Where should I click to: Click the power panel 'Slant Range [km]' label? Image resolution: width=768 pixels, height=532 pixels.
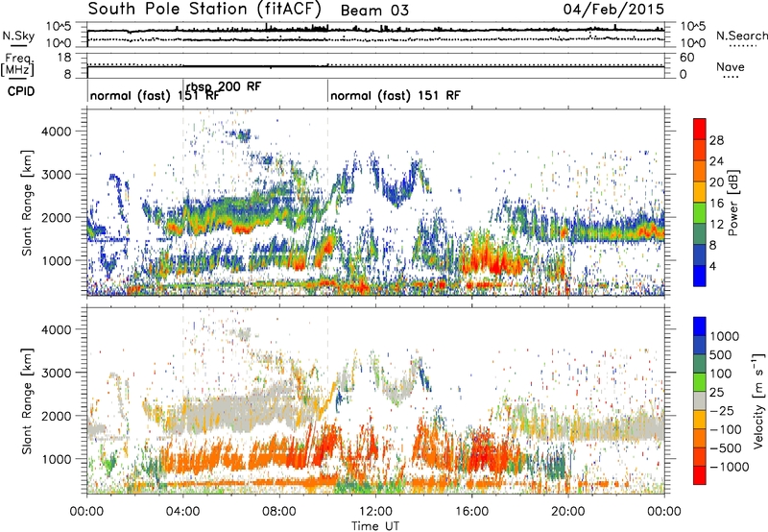[27, 203]
